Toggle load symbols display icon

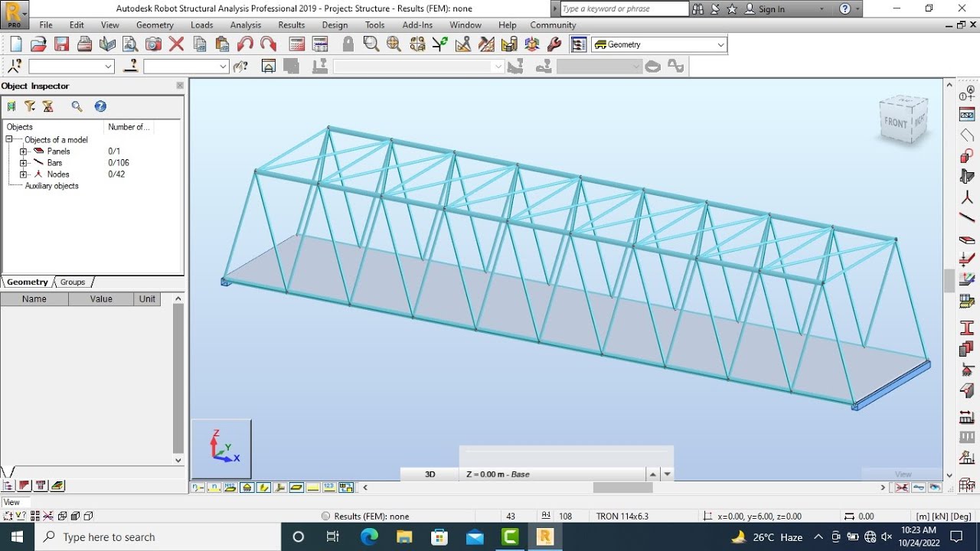click(x=312, y=487)
